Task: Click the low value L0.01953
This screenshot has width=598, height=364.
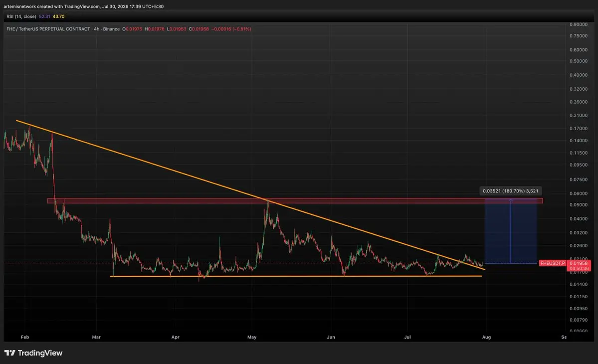Action: [x=177, y=29]
